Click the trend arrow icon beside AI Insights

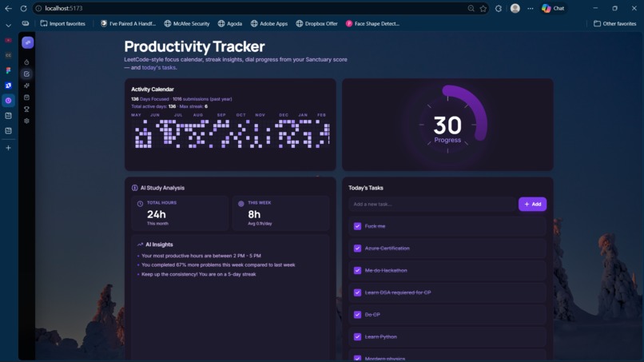tap(140, 245)
